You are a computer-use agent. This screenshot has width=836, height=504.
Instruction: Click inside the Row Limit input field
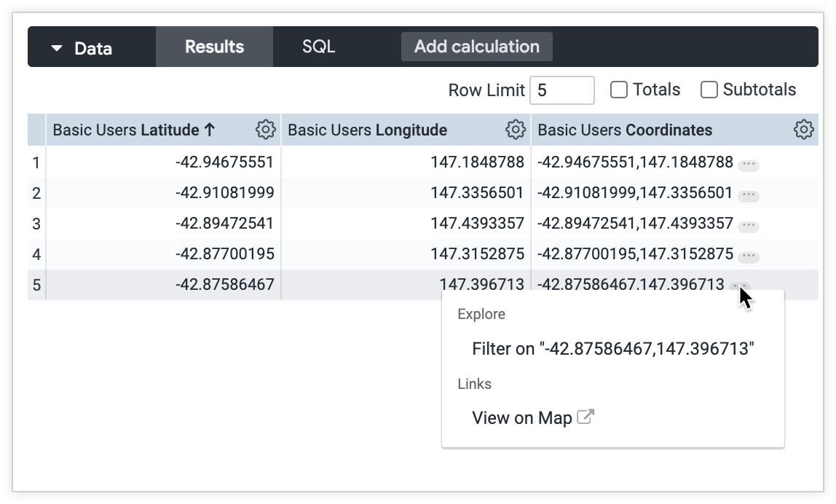[x=561, y=90]
